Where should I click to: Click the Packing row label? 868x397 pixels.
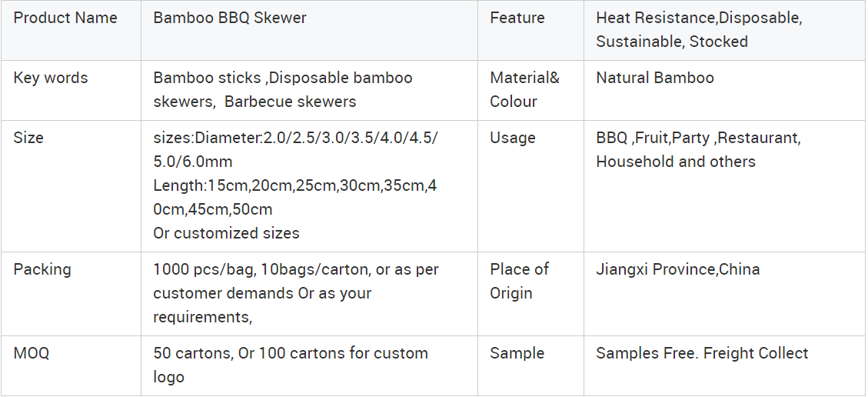click(42, 269)
